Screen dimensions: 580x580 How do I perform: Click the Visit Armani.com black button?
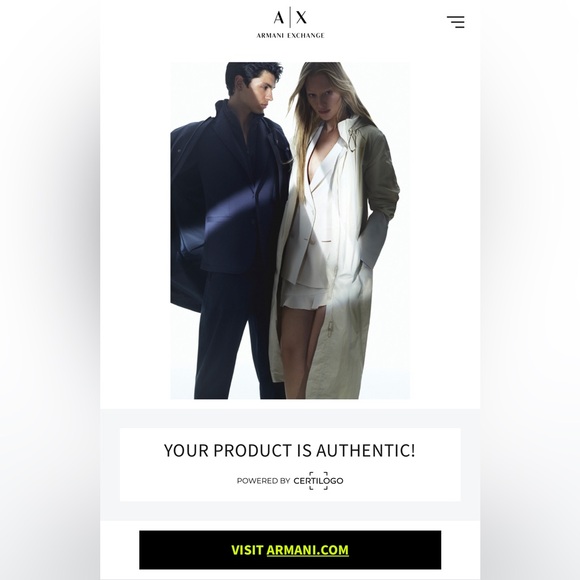point(290,550)
